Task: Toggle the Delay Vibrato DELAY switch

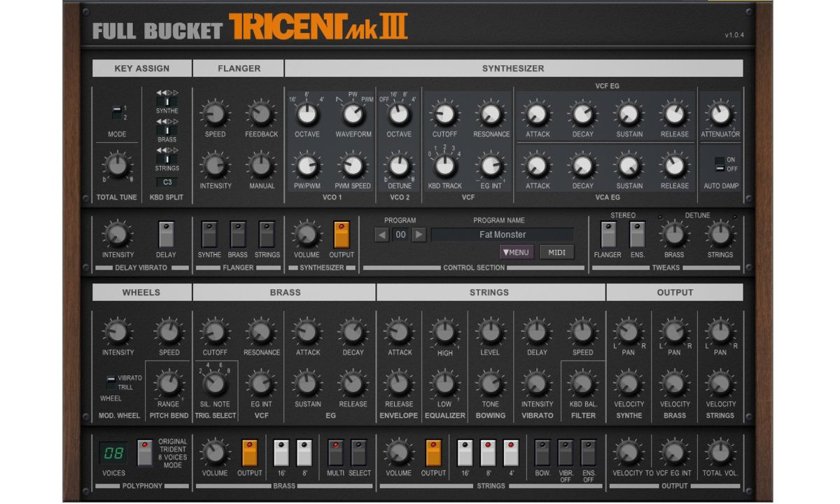Action: [x=167, y=234]
